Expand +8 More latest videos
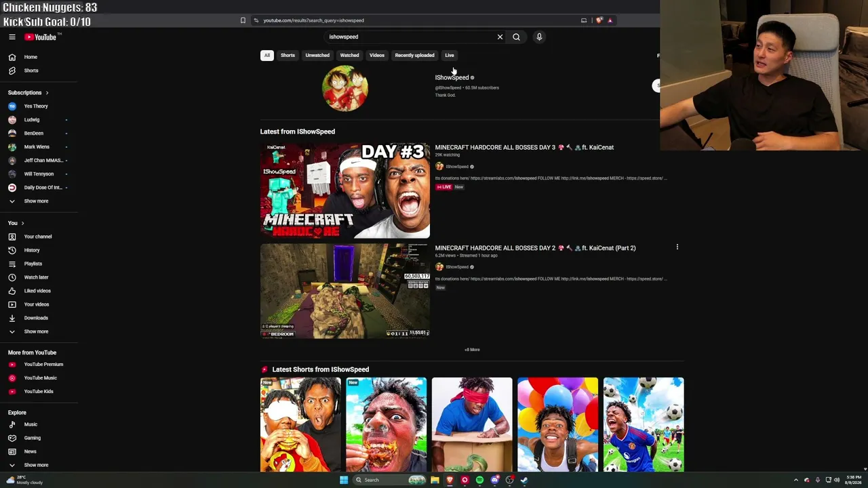 pos(472,350)
